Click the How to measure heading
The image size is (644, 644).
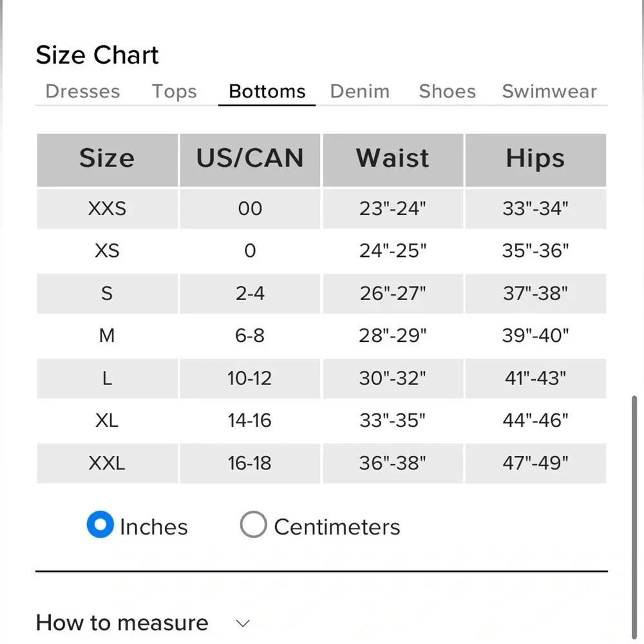click(122, 623)
